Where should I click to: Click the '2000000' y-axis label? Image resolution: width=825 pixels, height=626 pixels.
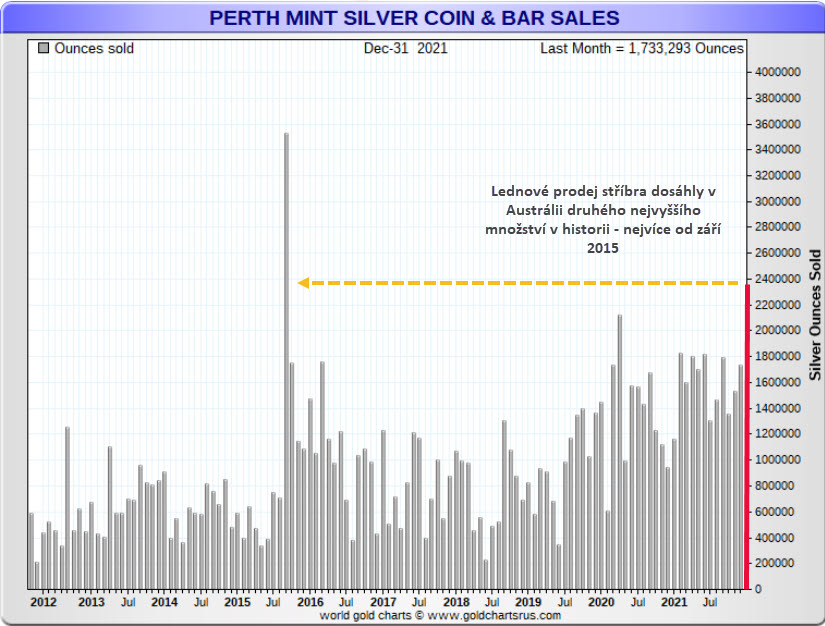[x=778, y=330]
